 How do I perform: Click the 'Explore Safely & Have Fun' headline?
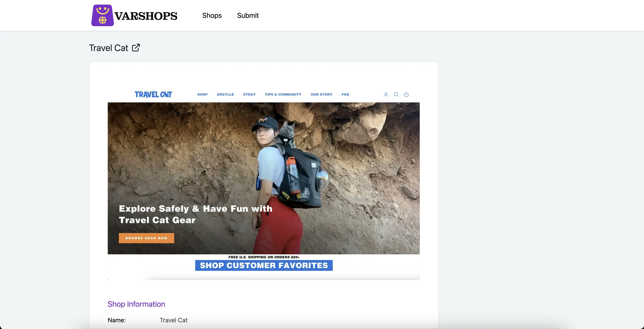coord(195,214)
